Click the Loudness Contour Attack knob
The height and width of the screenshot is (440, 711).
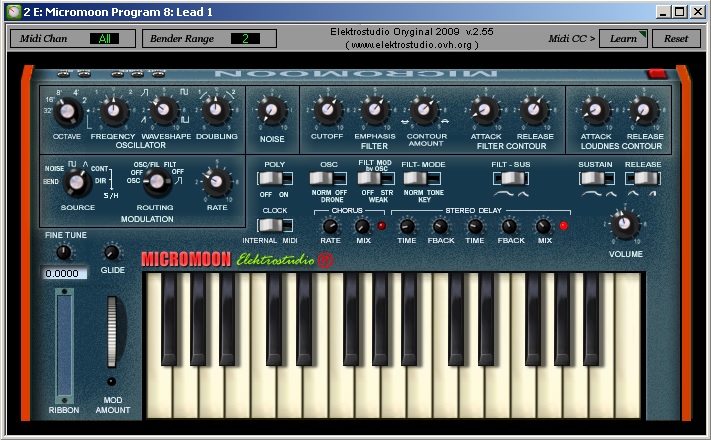(595, 110)
